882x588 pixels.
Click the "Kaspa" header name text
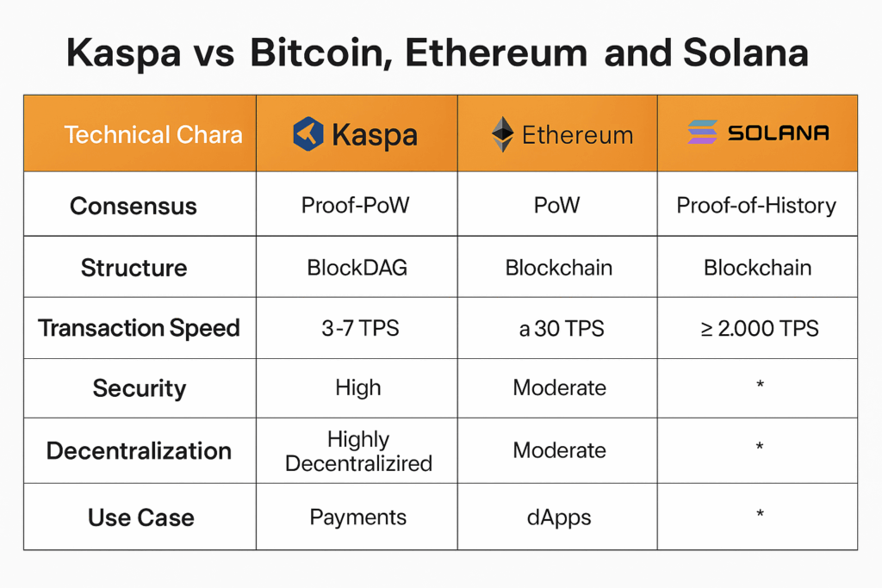tap(375, 135)
